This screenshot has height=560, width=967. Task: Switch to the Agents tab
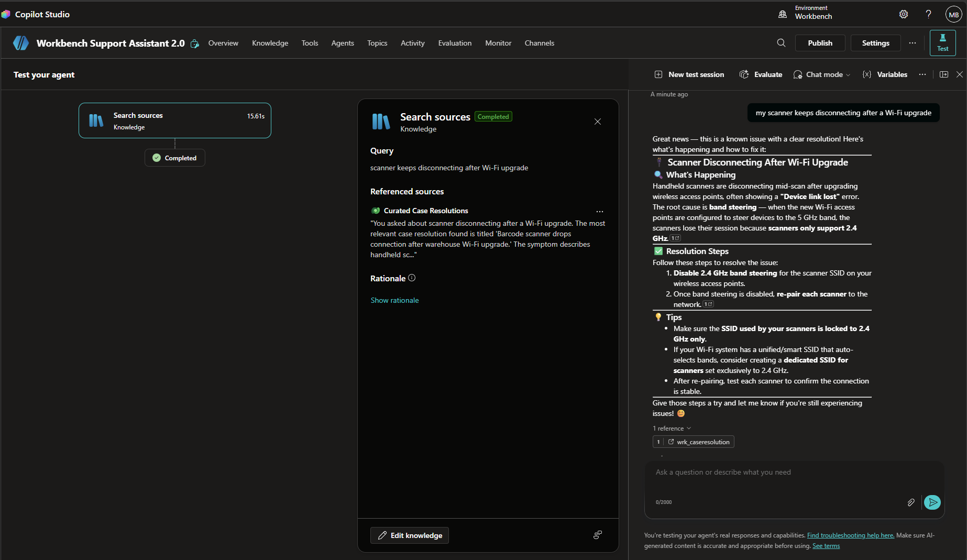click(x=343, y=43)
